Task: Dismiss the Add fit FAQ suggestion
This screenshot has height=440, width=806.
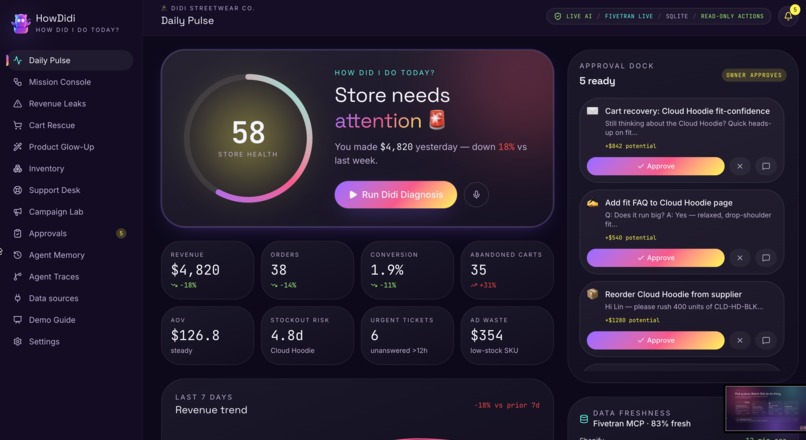Action: click(x=740, y=258)
